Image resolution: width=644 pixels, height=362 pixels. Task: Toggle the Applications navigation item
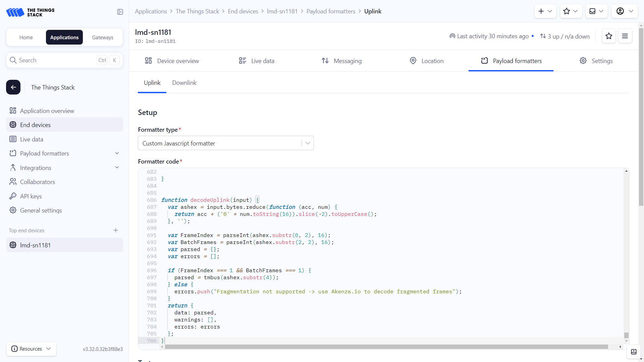point(64,37)
